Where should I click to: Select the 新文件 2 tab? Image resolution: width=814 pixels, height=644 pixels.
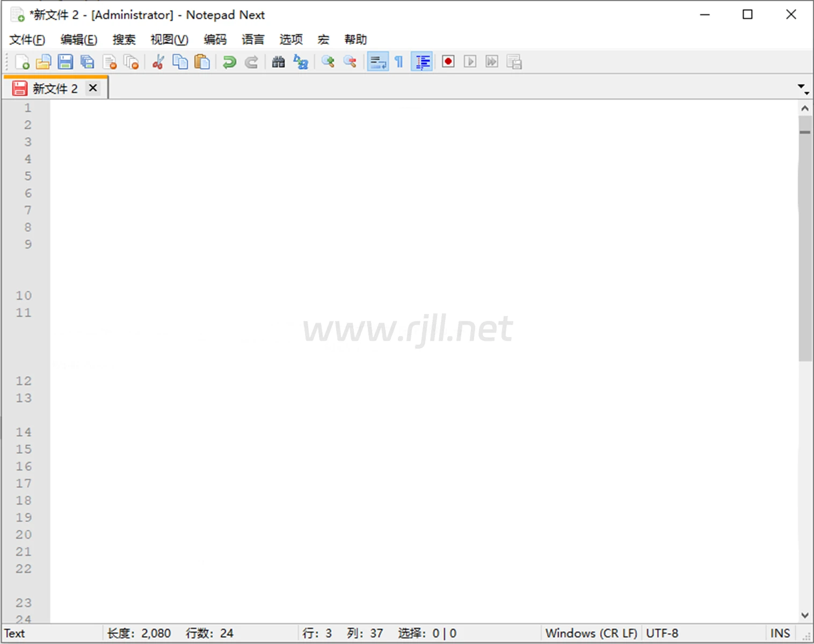tap(55, 89)
